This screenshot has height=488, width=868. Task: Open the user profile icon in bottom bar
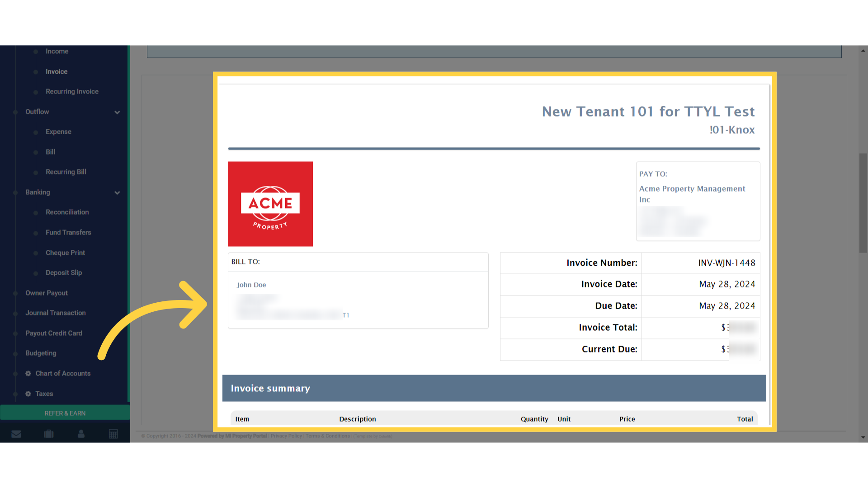pyautogui.click(x=81, y=434)
